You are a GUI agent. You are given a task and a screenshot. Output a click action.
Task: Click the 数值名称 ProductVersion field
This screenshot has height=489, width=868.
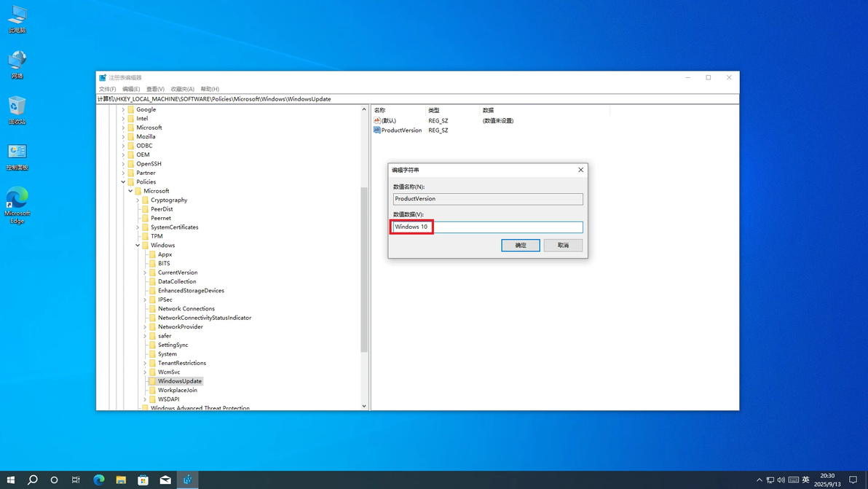coord(488,199)
